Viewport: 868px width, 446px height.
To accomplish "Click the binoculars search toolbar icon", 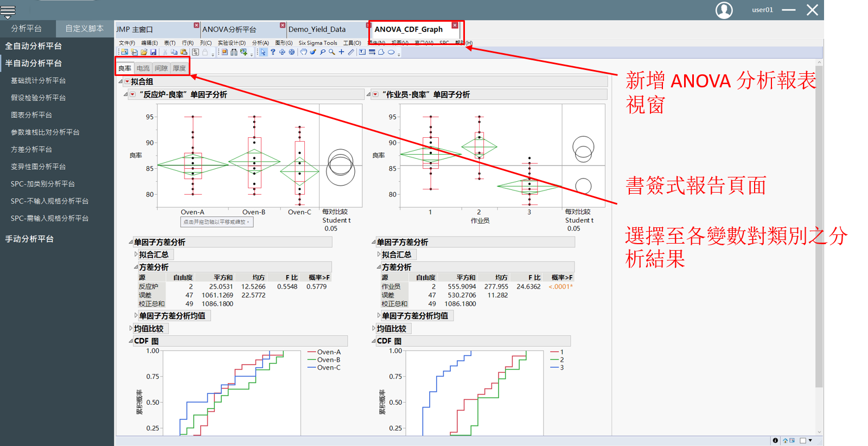I will click(234, 52).
